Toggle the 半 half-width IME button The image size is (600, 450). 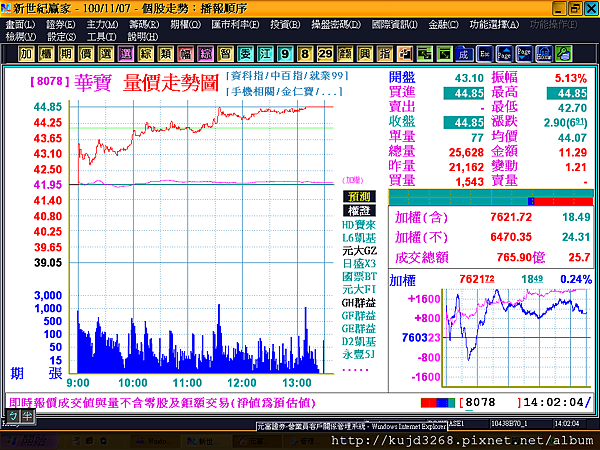click(28, 416)
